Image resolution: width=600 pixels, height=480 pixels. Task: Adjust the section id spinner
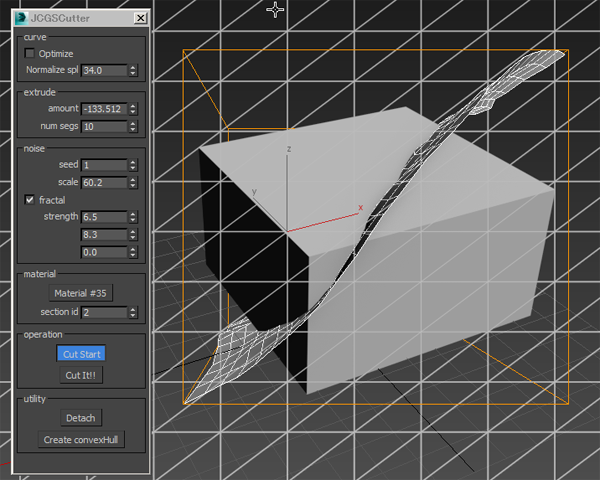(133, 313)
